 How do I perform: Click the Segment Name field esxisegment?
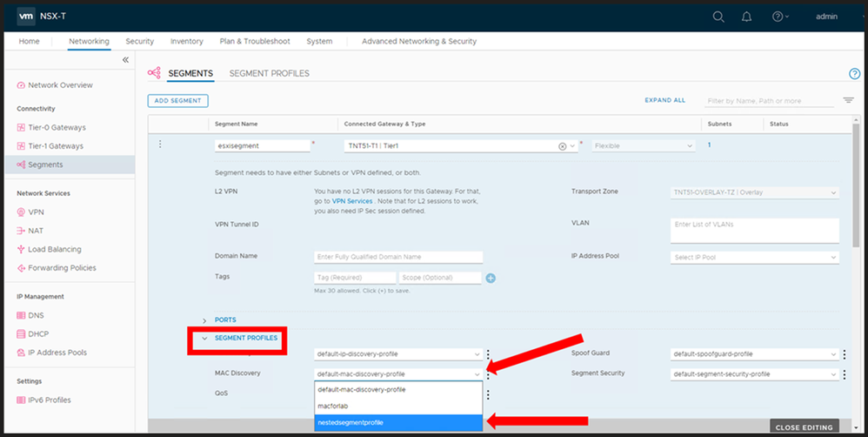(x=263, y=145)
